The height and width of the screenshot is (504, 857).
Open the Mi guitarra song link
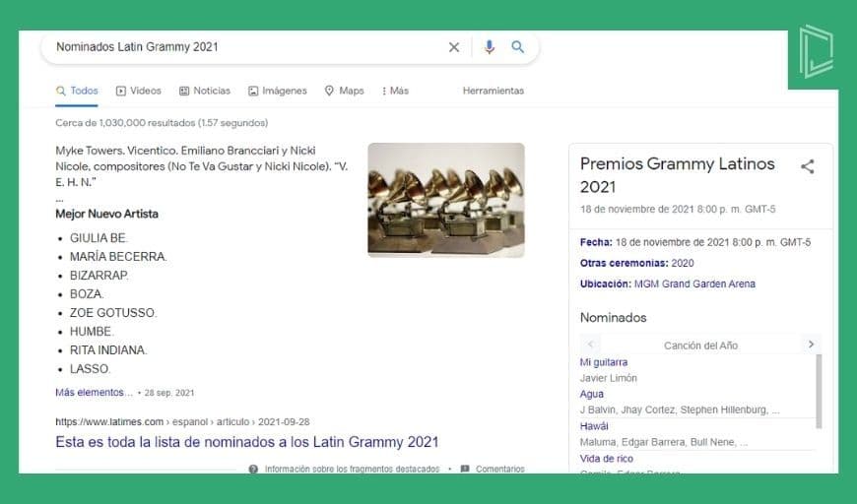tap(604, 362)
